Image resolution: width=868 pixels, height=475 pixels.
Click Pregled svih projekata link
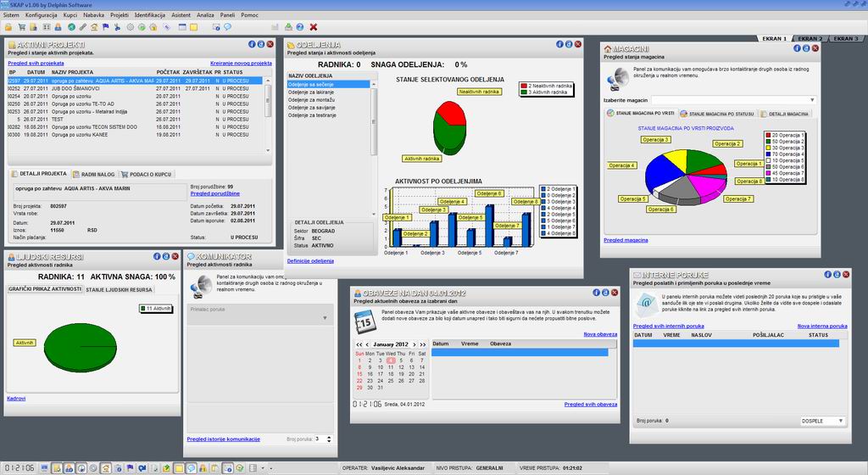tap(36, 63)
